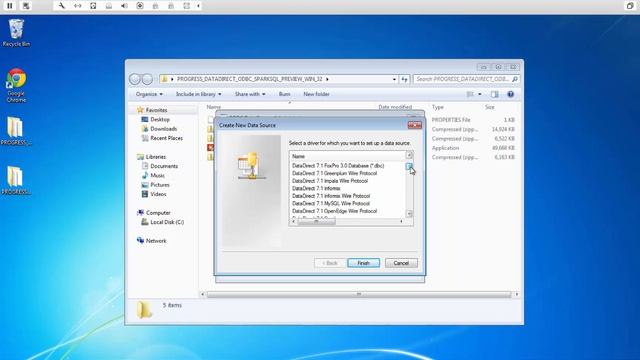This screenshot has height=360, width=640.
Task: Click the driver list vertical scrollbar thumb
Action: click(409, 166)
